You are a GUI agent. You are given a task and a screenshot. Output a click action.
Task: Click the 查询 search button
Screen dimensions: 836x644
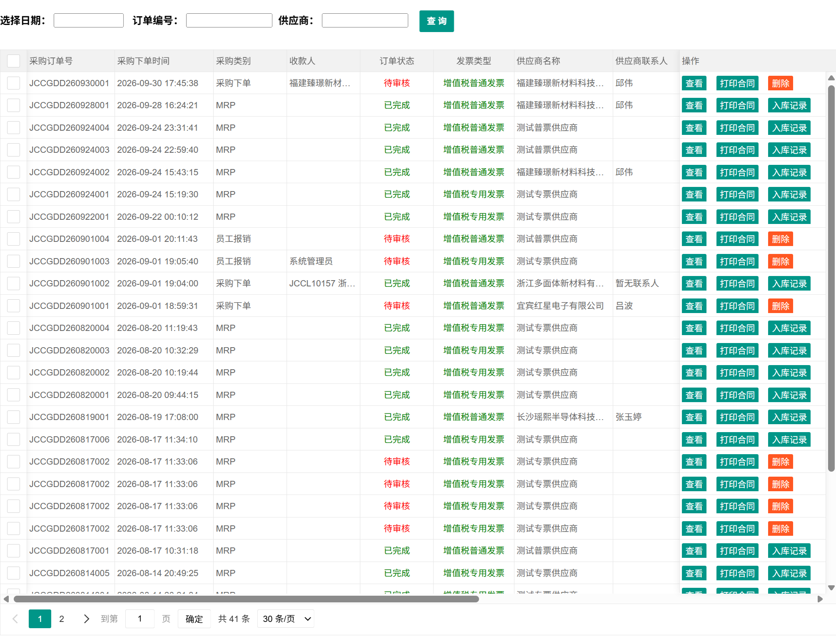[436, 21]
